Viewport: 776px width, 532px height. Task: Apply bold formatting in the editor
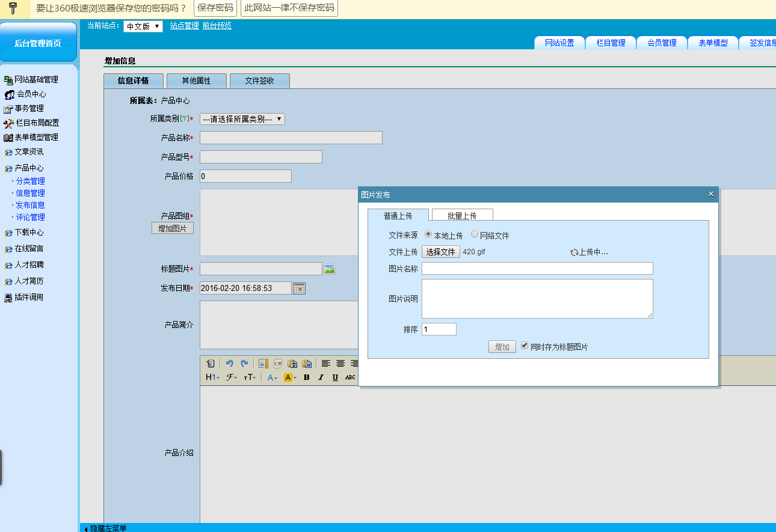306,378
